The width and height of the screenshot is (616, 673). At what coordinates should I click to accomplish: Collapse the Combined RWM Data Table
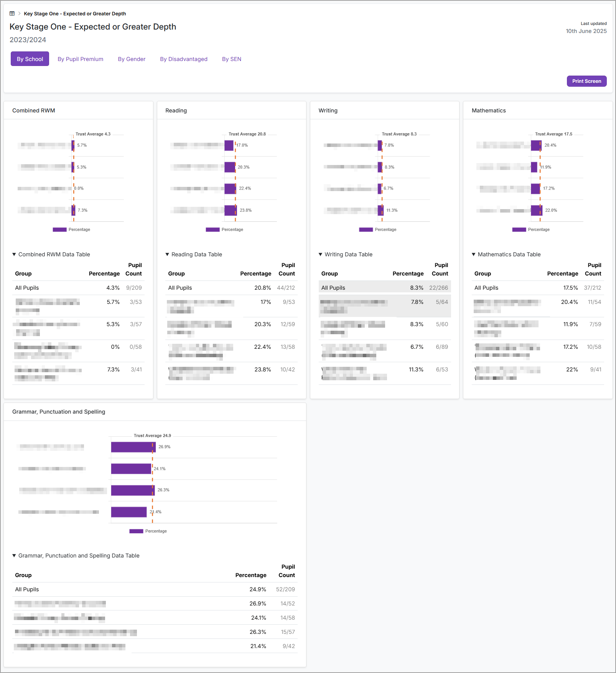(51, 254)
